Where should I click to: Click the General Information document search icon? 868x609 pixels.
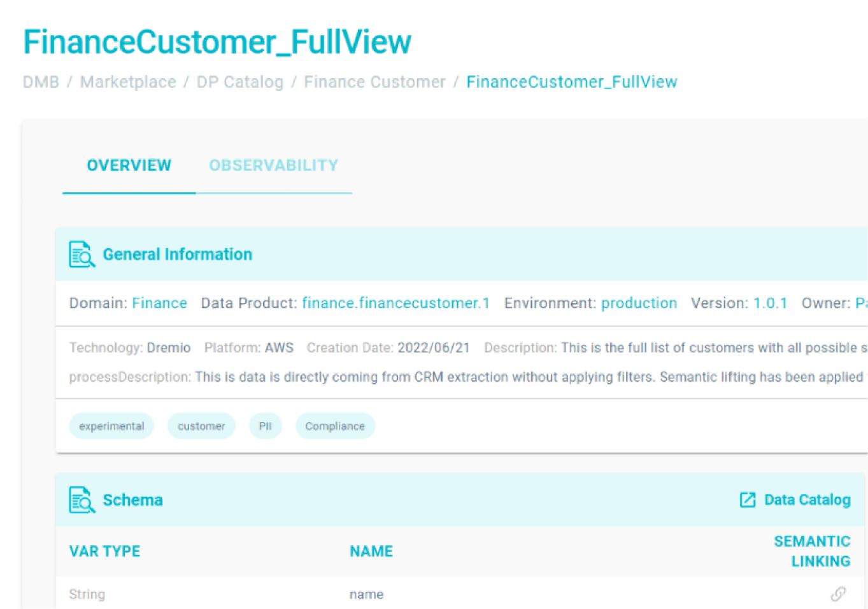coord(82,254)
